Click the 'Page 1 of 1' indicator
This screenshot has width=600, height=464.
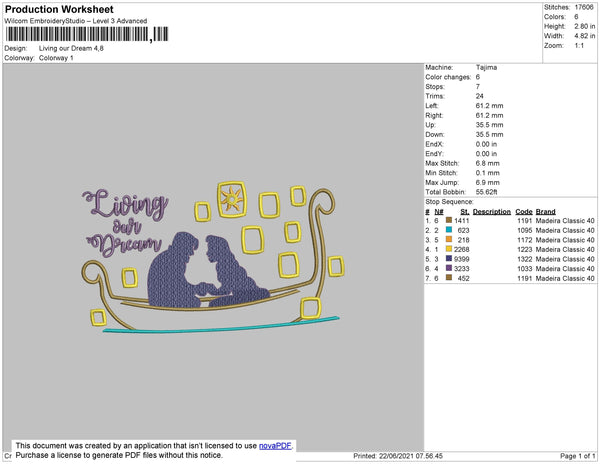(x=577, y=456)
